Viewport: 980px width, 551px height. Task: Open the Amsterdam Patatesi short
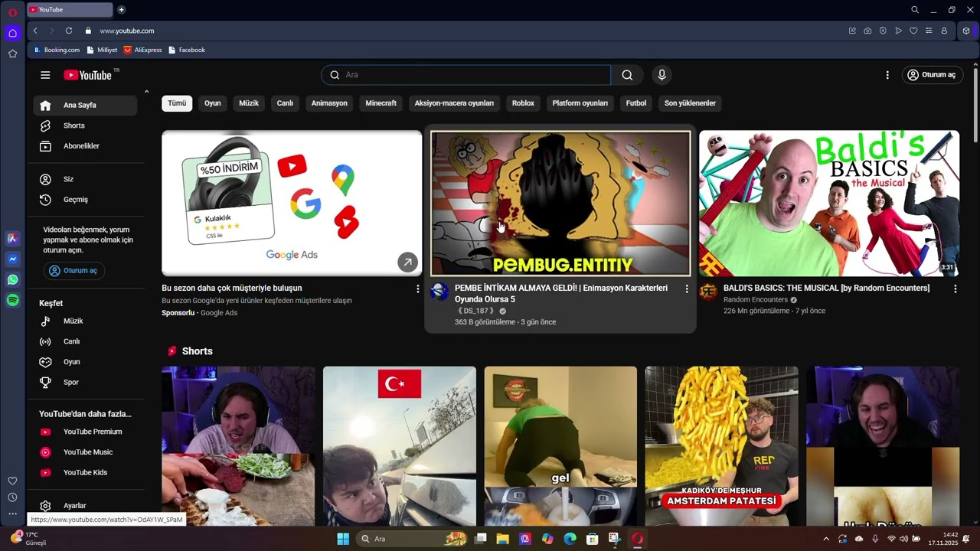coord(721,446)
